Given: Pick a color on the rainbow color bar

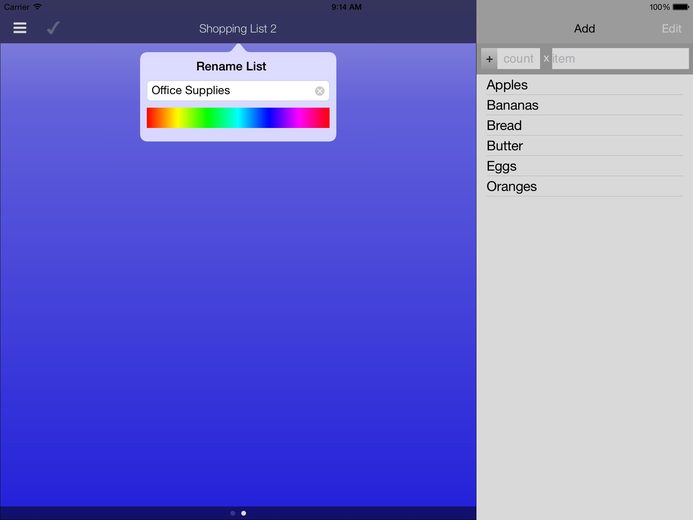Looking at the screenshot, I should click(x=238, y=118).
